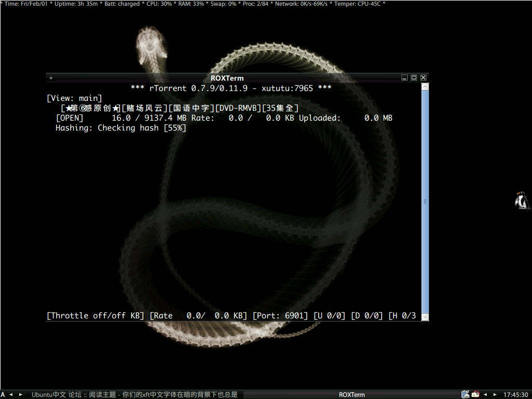Open the red mail tray icon
Image resolution: width=532 pixels, height=399 pixels.
(475, 394)
